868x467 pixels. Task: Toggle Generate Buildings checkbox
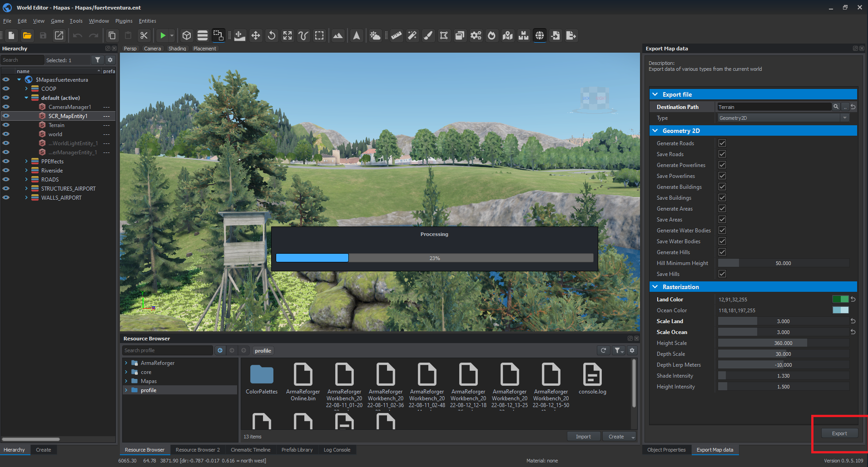point(722,187)
